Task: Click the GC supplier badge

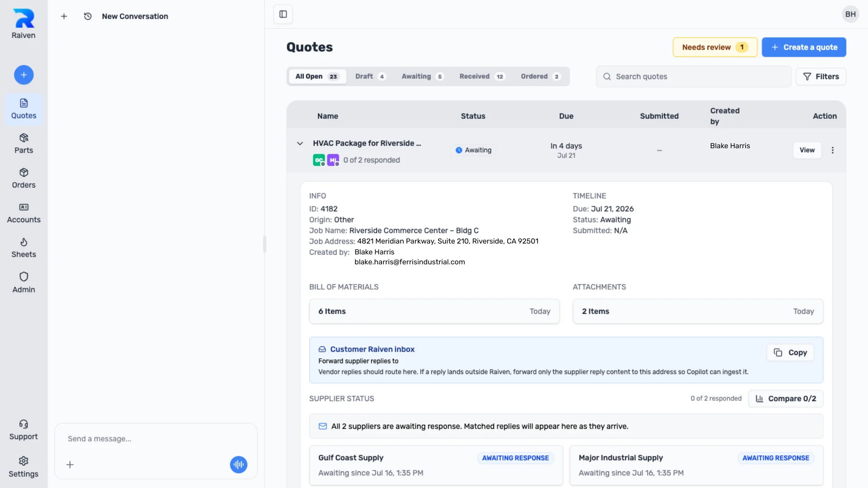Action: [319, 160]
